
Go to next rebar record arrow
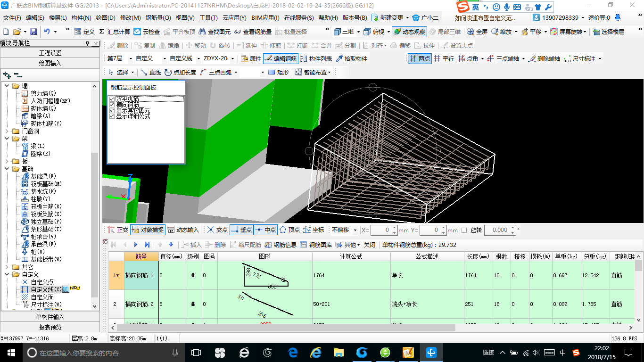pyautogui.click(x=136, y=245)
